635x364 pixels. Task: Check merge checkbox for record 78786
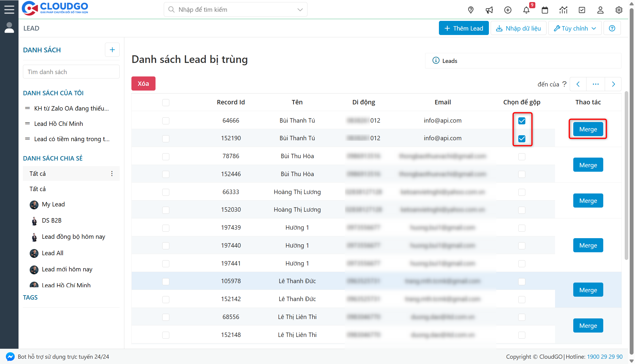pyautogui.click(x=522, y=157)
